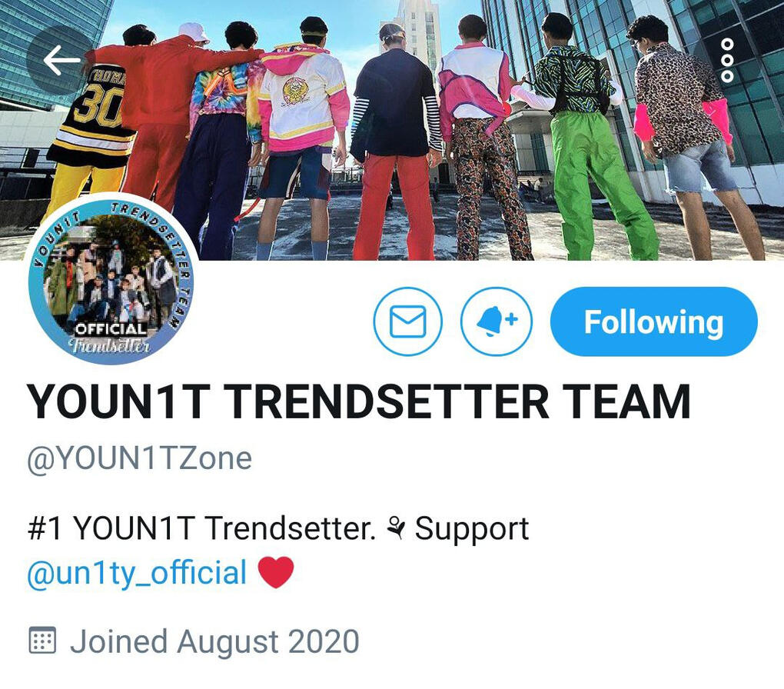This screenshot has height=689, width=784.
Task: Click the rose emoji in the bio
Action: 396,529
